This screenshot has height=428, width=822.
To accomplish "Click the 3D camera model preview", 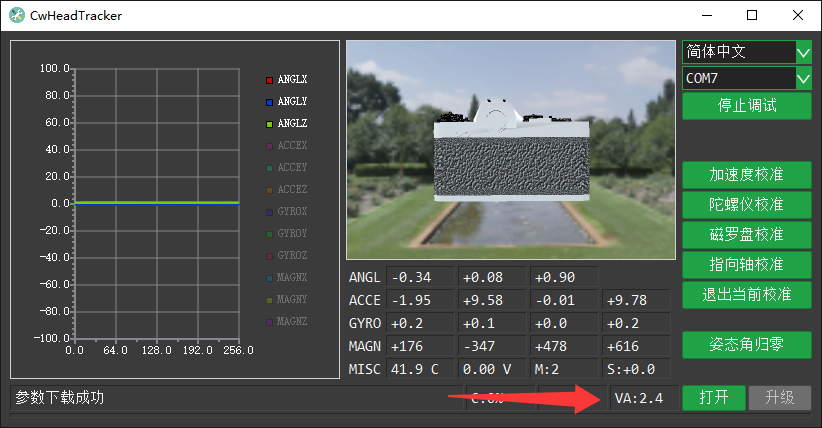I will pyautogui.click(x=511, y=150).
